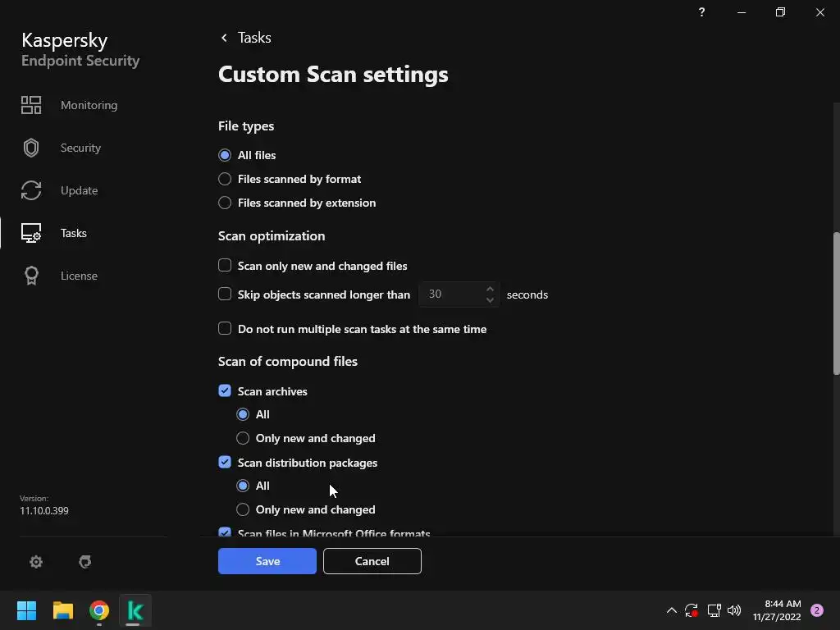Go back using the Tasks chevron arrow

click(x=224, y=38)
